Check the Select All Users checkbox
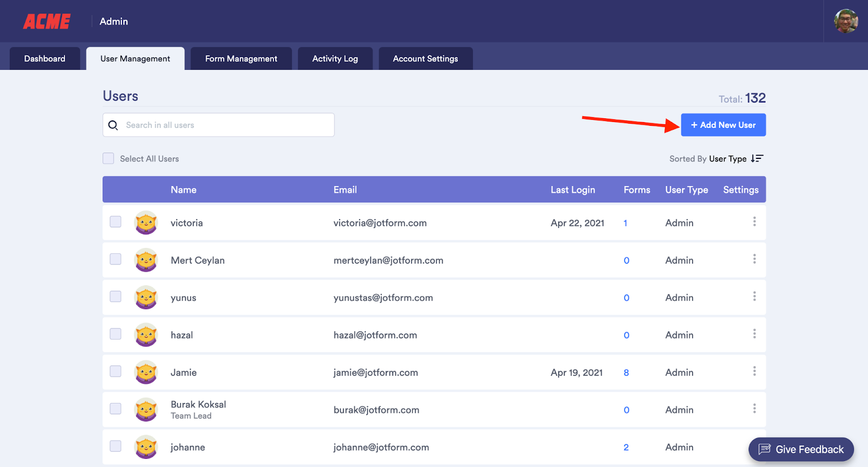This screenshot has height=467, width=868. [x=108, y=158]
